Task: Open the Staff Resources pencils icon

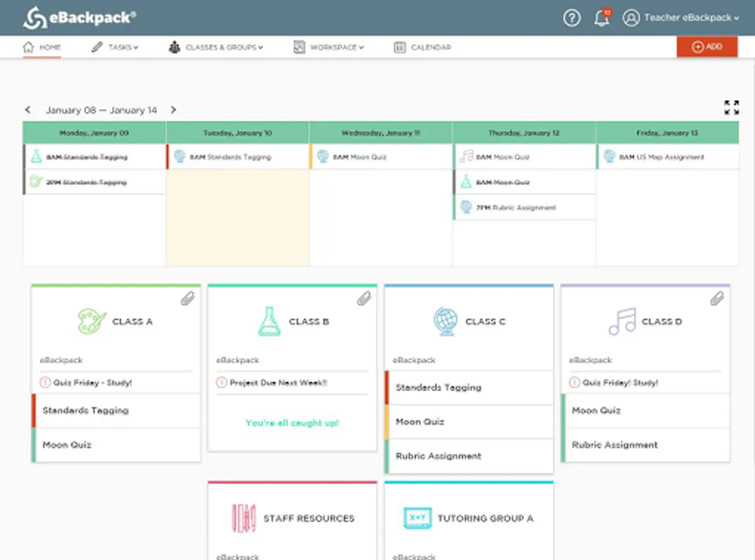Action: click(243, 518)
